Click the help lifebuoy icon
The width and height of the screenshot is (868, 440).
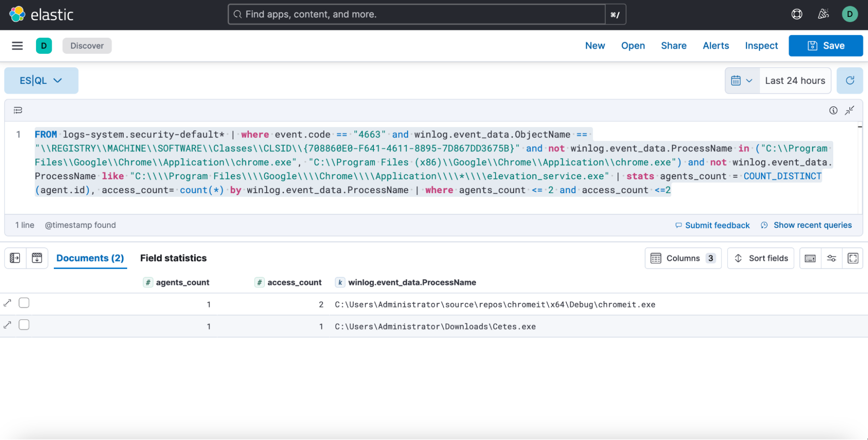point(796,14)
